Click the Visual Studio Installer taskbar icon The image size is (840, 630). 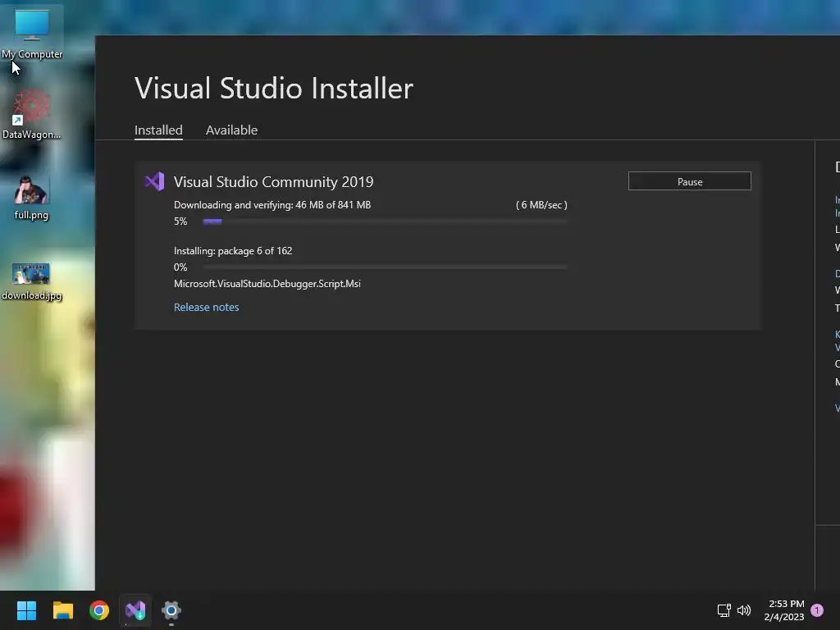[135, 610]
